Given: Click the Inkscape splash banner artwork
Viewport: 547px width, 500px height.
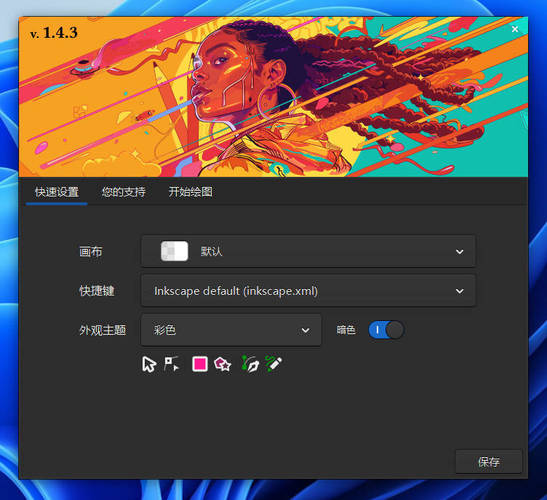Looking at the screenshot, I should point(273,97).
